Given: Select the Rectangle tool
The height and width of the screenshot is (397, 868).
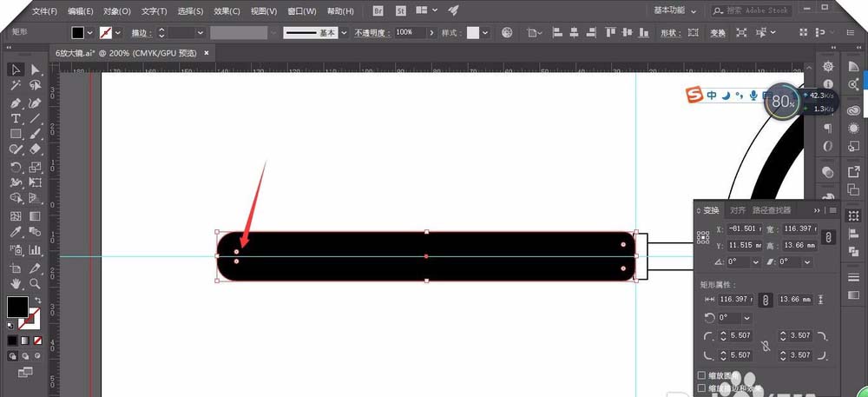Looking at the screenshot, I should 16,134.
